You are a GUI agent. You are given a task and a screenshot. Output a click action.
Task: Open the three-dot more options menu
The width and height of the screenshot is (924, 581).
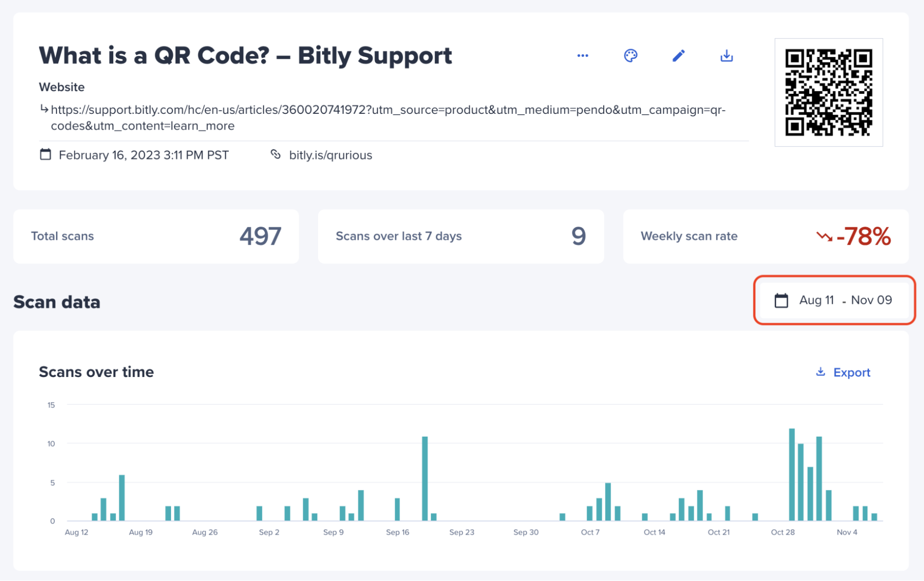582,56
